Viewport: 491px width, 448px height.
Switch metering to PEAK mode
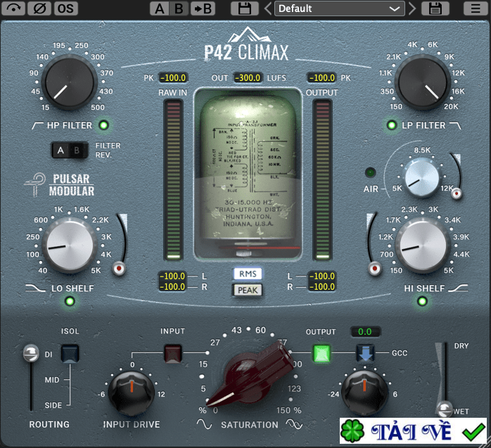[248, 290]
